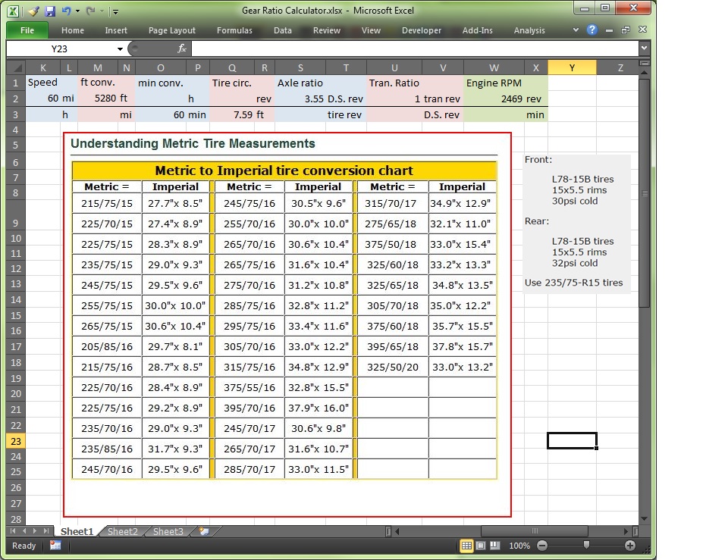Click the zoom out minus button
The height and width of the screenshot is (560, 728).
pyautogui.click(x=542, y=546)
